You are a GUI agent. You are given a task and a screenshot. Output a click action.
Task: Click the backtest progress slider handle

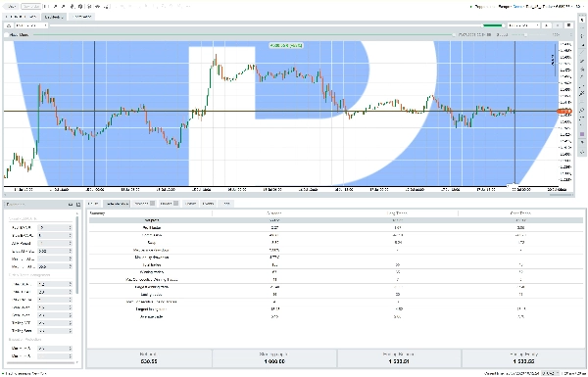pos(454,35)
